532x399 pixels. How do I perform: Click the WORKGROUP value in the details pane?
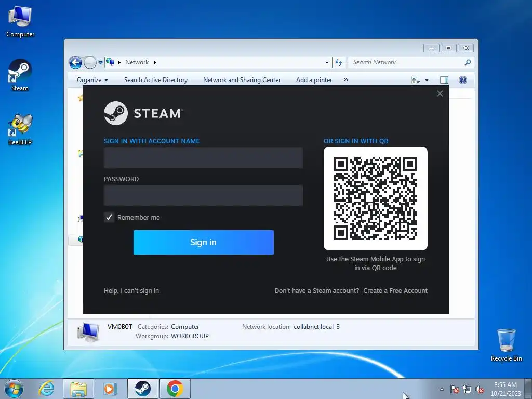point(190,336)
